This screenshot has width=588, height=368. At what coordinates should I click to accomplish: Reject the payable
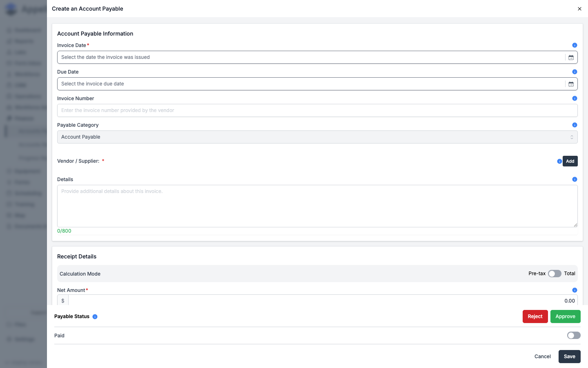535,316
